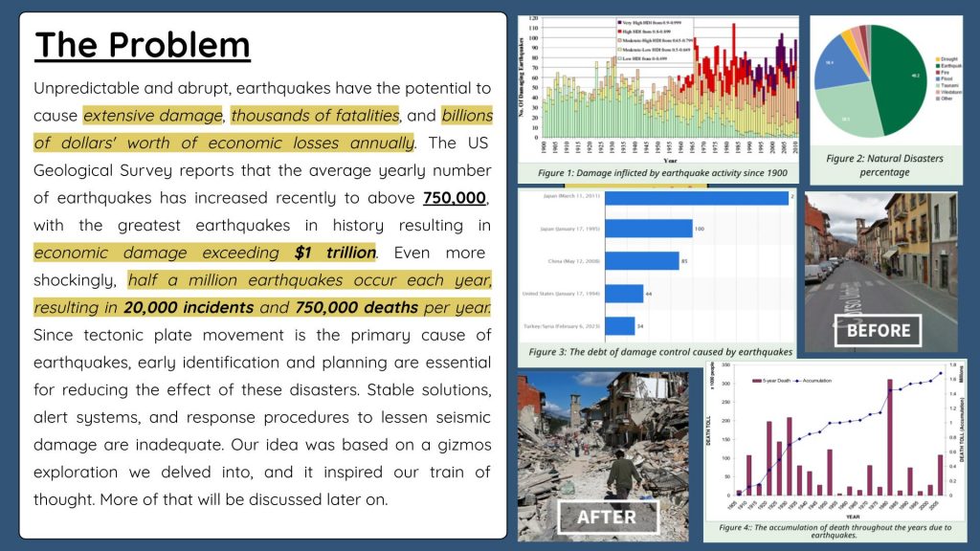Select the highlighted phrase "thousands of fatalities"
980x551 pixels.
coord(315,116)
